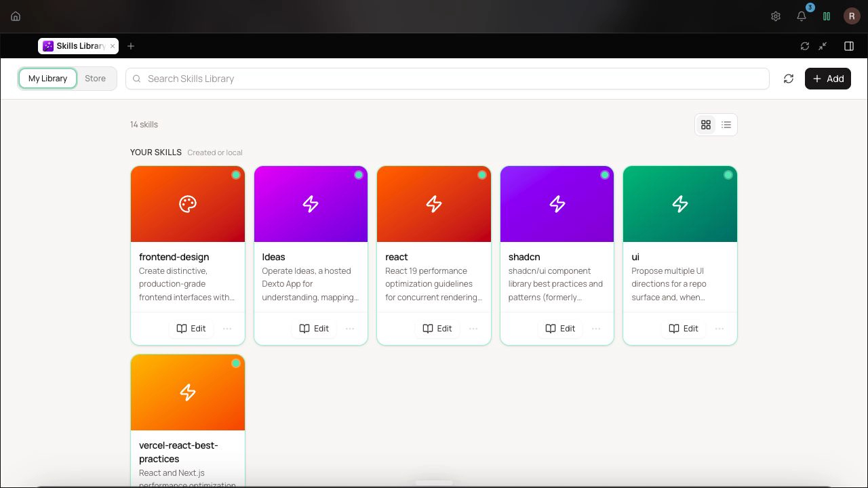Click the react skill title
This screenshot has height=488, width=868.
(x=397, y=257)
